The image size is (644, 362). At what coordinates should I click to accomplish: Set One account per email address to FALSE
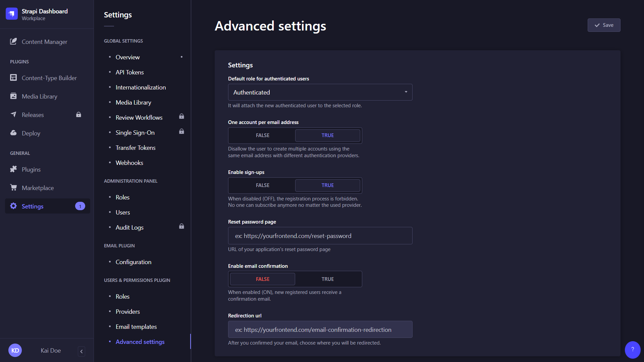pyautogui.click(x=262, y=135)
